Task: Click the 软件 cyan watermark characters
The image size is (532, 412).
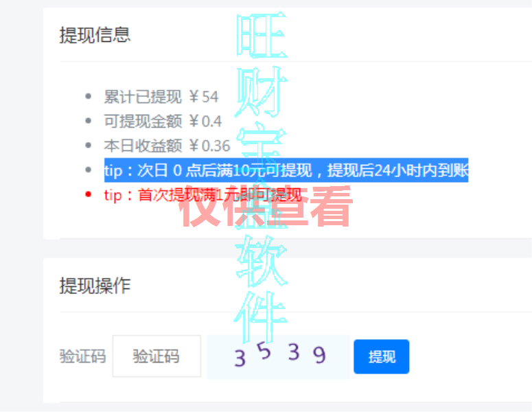Action: [261, 288]
